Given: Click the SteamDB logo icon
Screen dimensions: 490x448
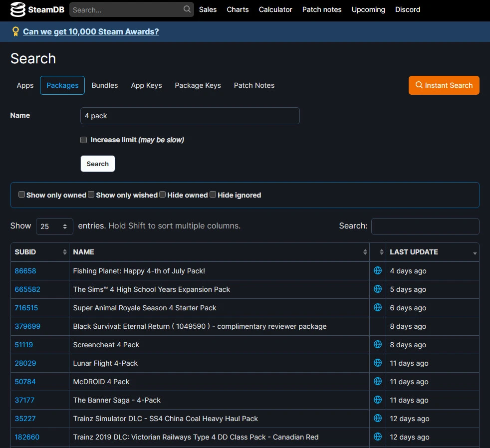Looking at the screenshot, I should 18,9.
